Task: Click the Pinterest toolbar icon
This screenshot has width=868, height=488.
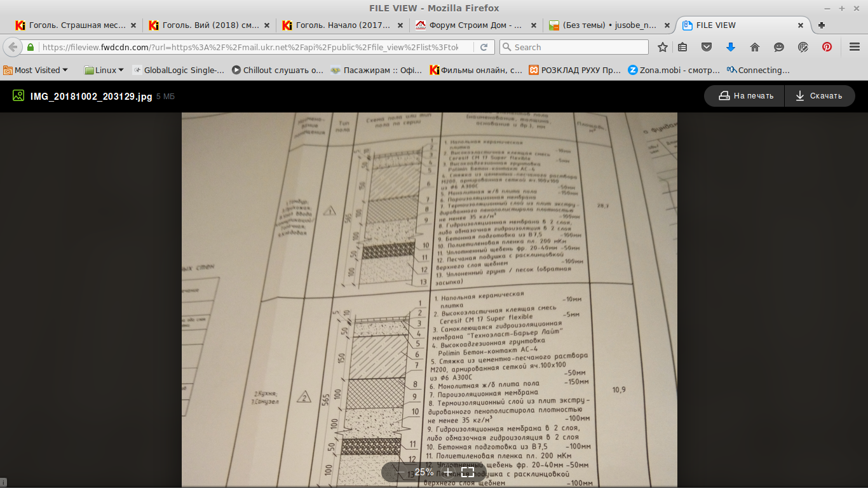Action: coord(827,47)
